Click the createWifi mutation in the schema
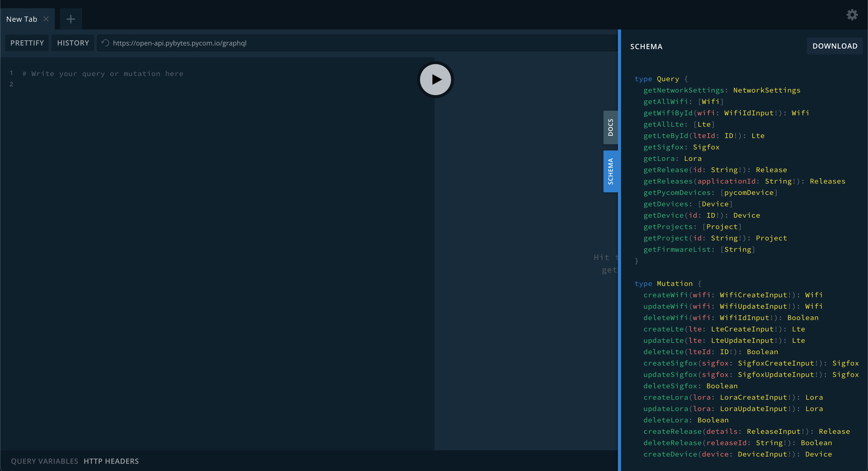The height and width of the screenshot is (471, 868). click(665, 295)
